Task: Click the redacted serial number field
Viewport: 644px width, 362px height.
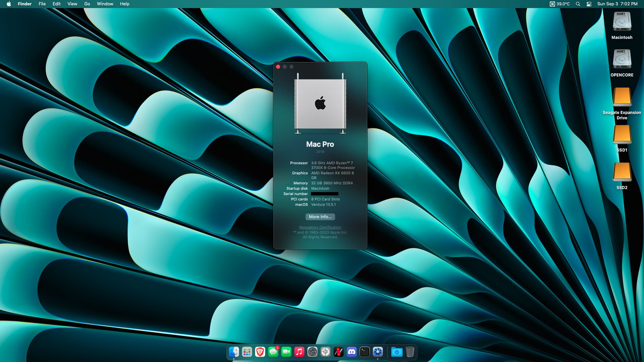Action: click(325, 194)
